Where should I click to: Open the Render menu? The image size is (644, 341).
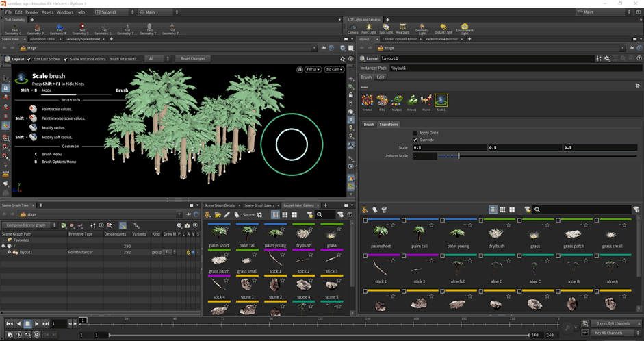pyautogui.click(x=31, y=12)
